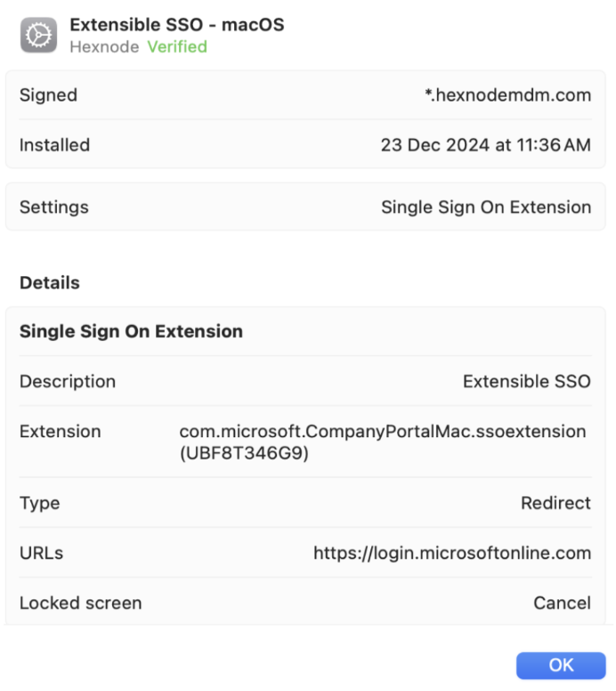Click the Redirect type value

[x=557, y=504]
